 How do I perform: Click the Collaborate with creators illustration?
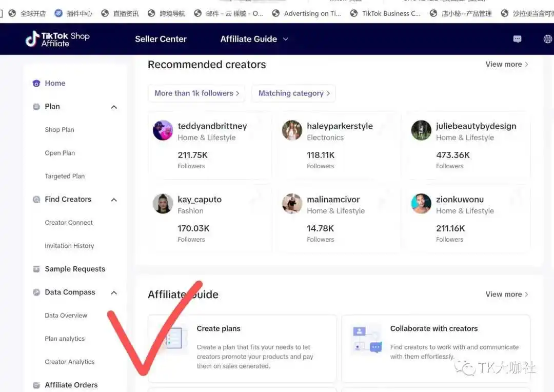coord(367,339)
